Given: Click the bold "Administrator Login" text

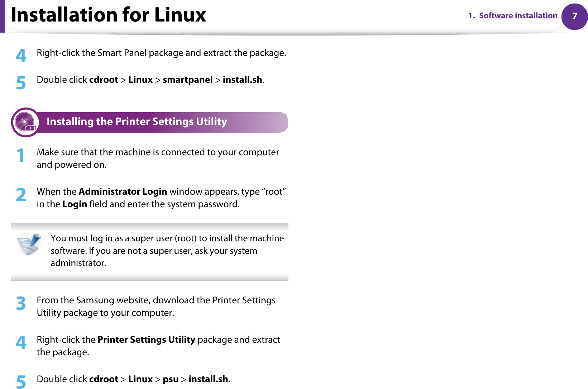Looking at the screenshot, I should click(123, 192).
